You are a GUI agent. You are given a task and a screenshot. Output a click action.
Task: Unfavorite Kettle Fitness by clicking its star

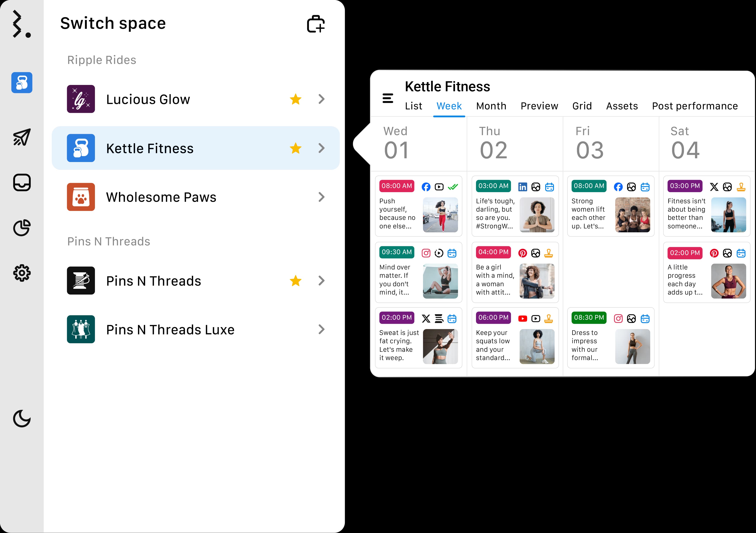click(295, 148)
